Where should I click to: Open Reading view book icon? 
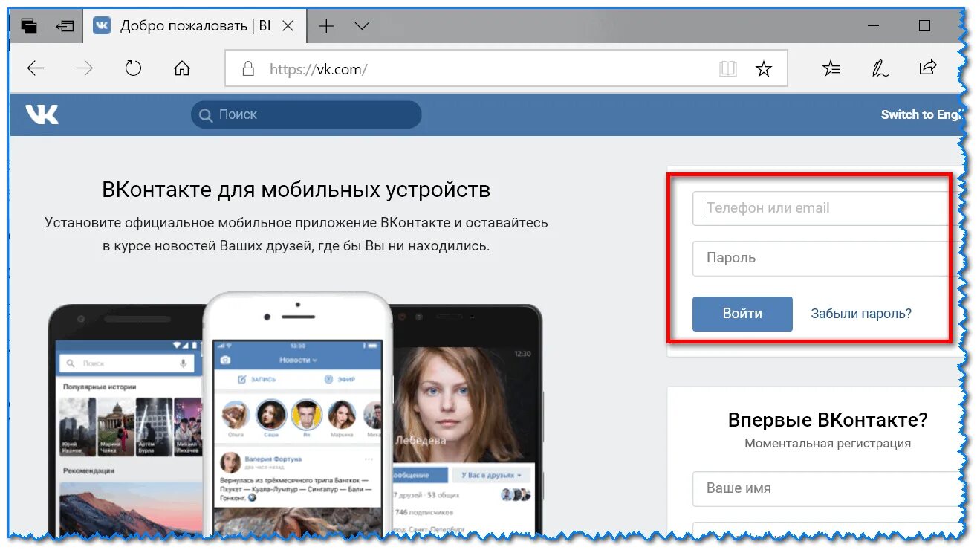point(728,69)
